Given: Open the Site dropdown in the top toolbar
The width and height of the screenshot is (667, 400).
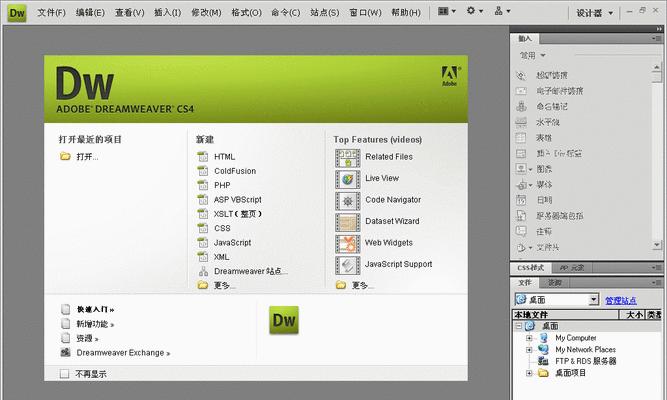Looking at the screenshot, I should pos(502,11).
